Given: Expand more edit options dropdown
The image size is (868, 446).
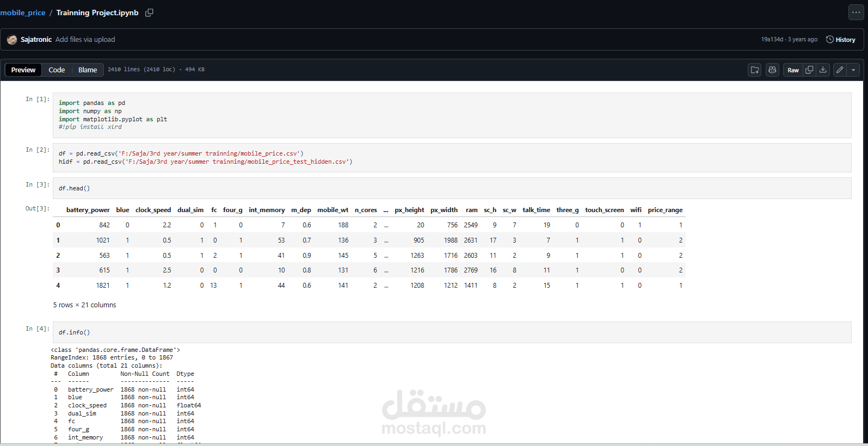Looking at the screenshot, I should 853,70.
